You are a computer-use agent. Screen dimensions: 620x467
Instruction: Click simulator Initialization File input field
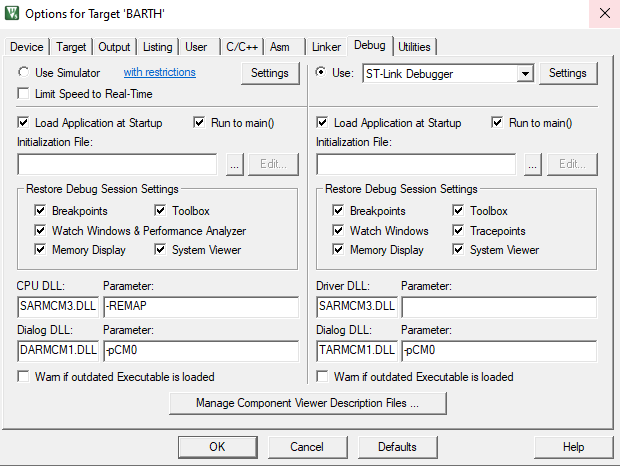(117, 164)
